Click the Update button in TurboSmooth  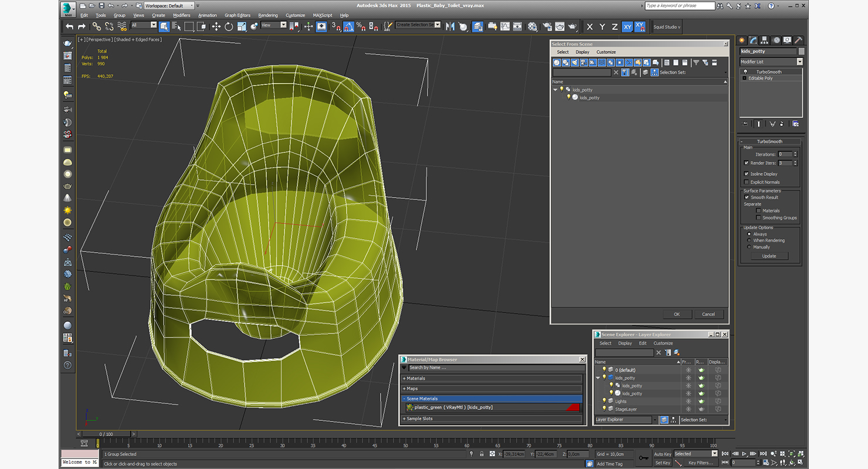pyautogui.click(x=769, y=256)
